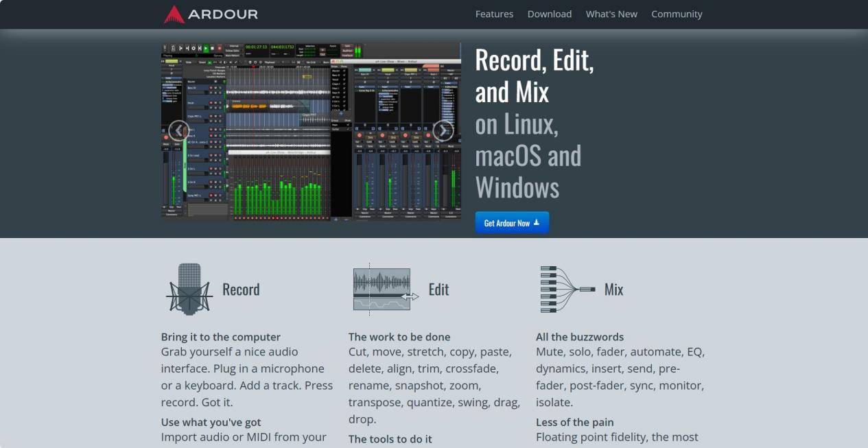Open the What's New page

tap(611, 14)
